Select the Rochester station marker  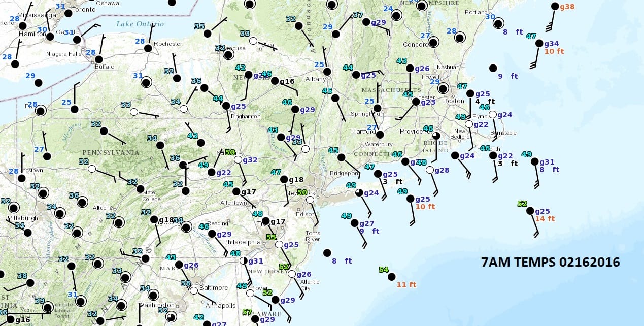click(148, 48)
